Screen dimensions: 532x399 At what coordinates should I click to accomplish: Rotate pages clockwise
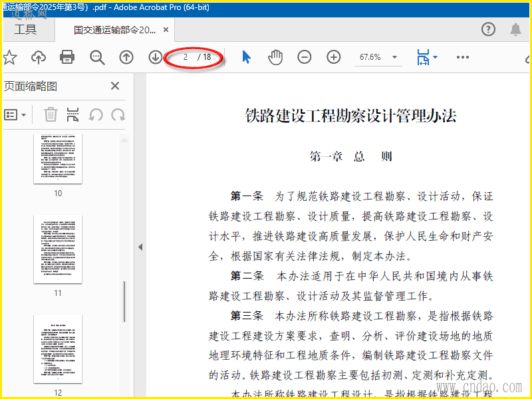point(118,114)
